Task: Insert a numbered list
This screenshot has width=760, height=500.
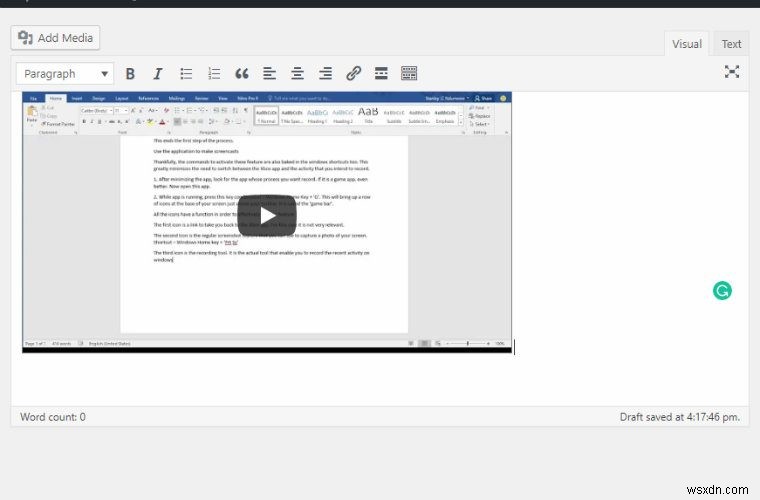Action: click(214, 74)
